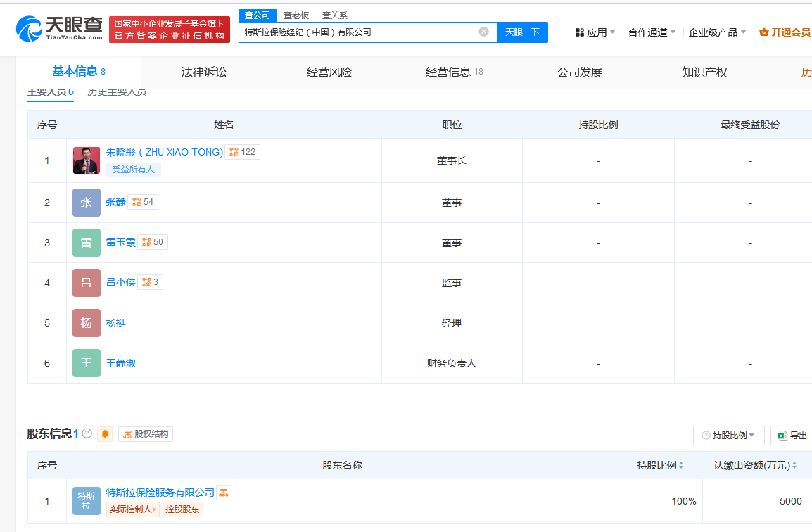
Task: Click the orange bell monitor icon
Action: tap(105, 434)
